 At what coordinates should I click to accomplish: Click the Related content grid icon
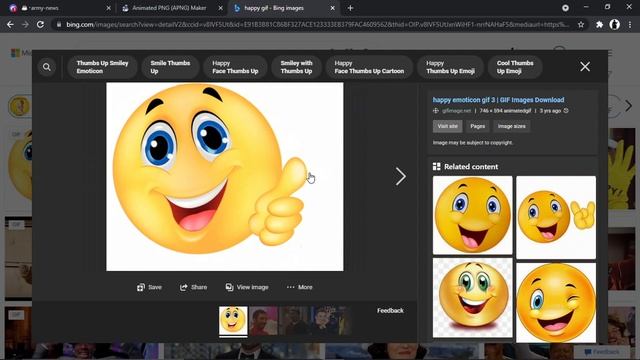click(436, 167)
